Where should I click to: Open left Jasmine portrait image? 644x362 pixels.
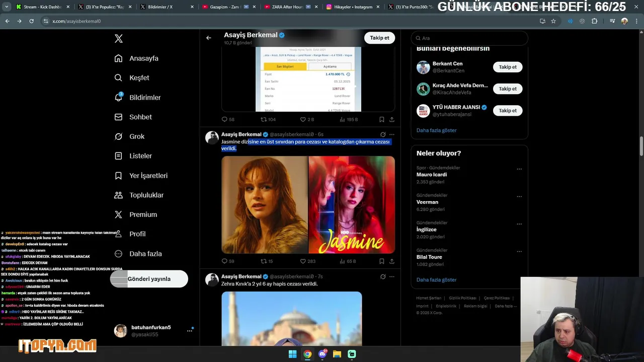265,205
